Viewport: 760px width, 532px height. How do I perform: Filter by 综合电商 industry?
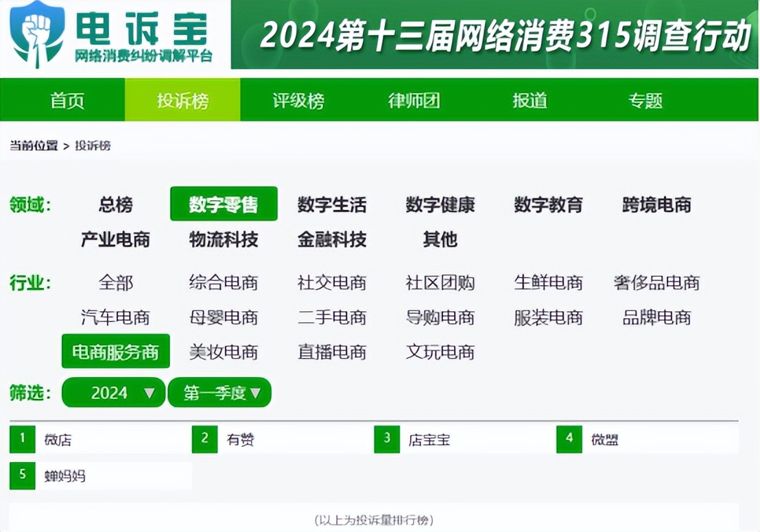[x=224, y=282]
